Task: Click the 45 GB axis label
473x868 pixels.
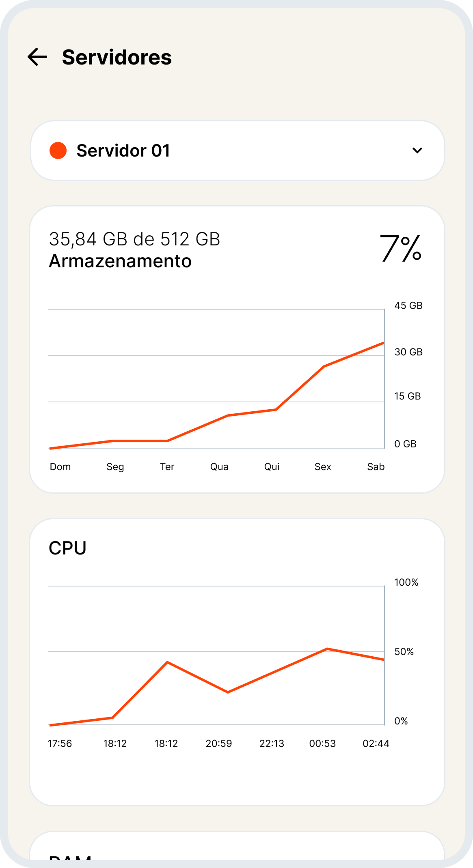Action: (408, 305)
